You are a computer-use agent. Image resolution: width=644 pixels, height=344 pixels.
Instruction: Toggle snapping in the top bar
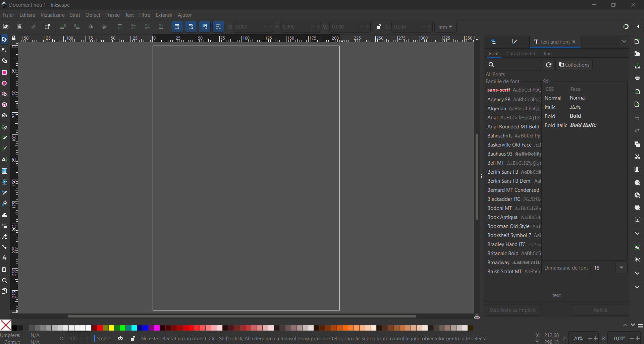[626, 26]
